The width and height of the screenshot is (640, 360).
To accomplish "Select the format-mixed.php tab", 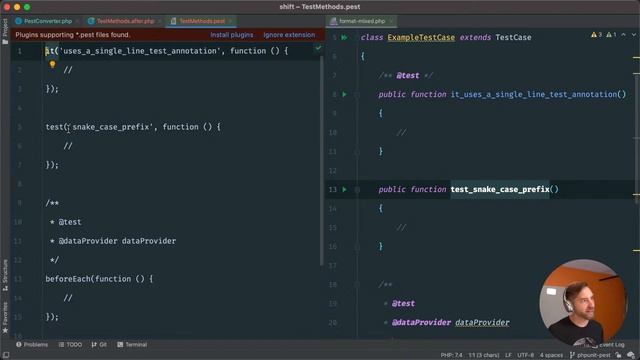I will [361, 21].
